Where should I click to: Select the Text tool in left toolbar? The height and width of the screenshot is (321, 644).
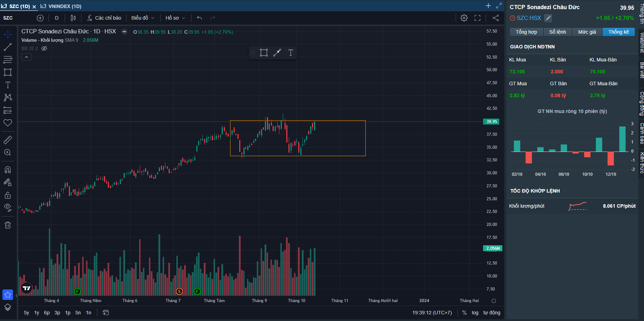[8, 85]
